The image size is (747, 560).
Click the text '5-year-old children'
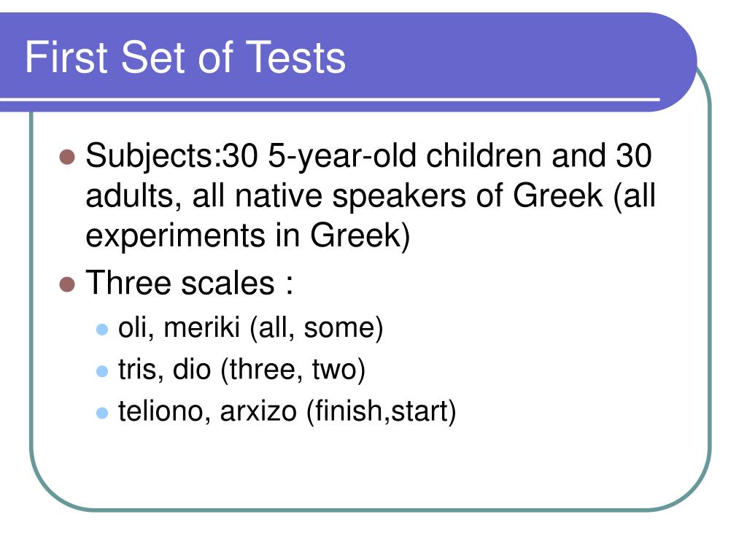(x=405, y=156)
